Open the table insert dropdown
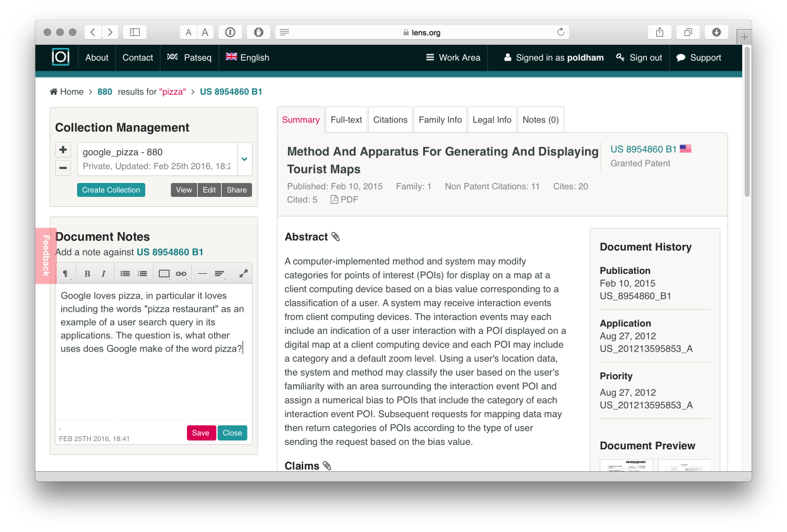The height and width of the screenshot is (532, 787). click(164, 273)
